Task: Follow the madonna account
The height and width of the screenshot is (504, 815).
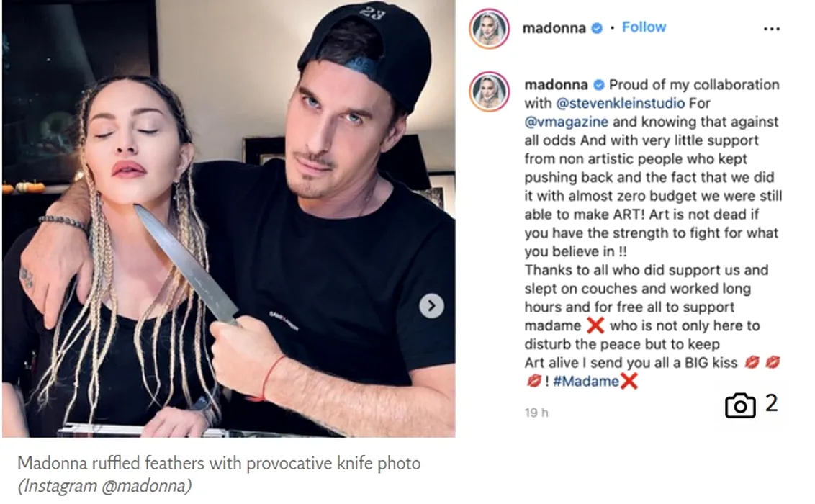Action: [644, 27]
